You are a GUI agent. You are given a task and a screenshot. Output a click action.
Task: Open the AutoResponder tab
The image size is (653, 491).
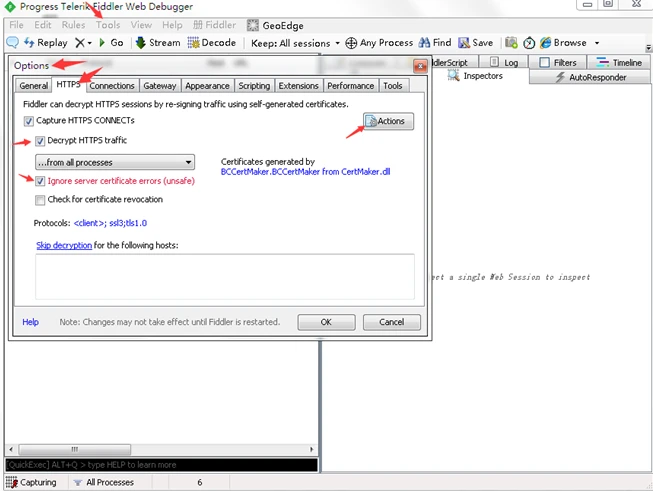(x=590, y=77)
